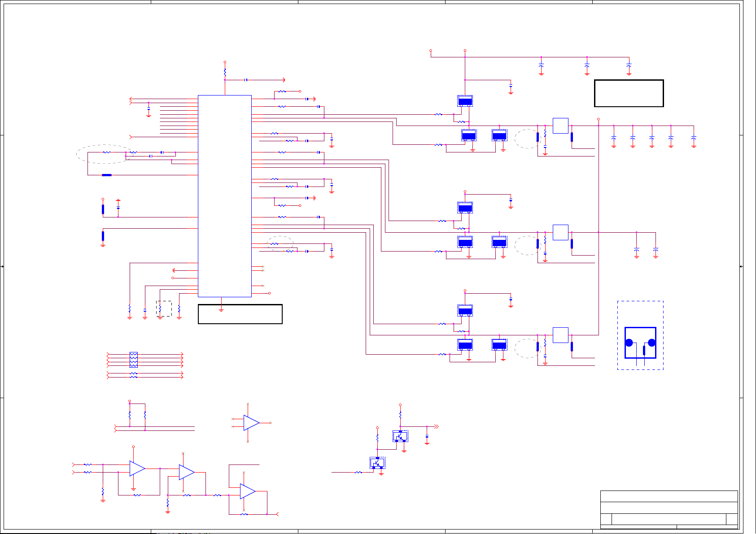
Task: Select the square inductor box in the bottom power stage
Action: click(561, 335)
